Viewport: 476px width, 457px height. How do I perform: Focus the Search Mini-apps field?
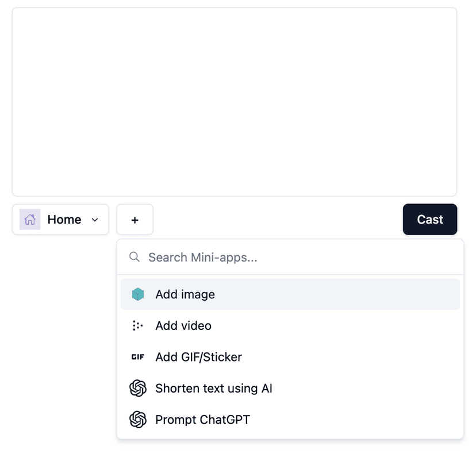click(299, 257)
